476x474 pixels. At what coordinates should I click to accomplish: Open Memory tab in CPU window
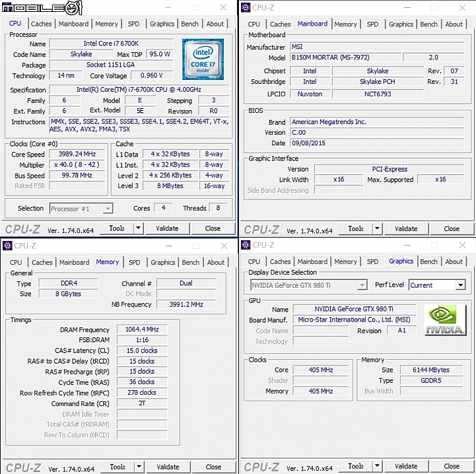tap(106, 24)
